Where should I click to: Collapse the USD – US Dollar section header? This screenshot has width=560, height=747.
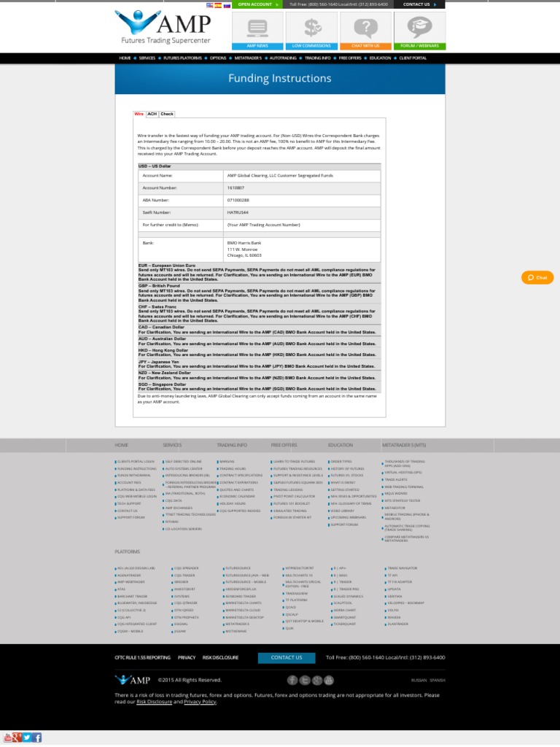pos(259,166)
